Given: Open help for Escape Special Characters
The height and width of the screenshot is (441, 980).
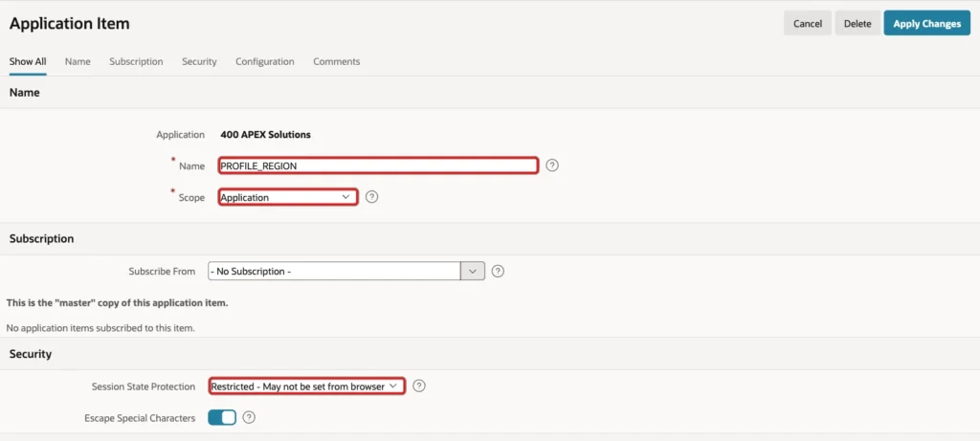Looking at the screenshot, I should point(249,417).
